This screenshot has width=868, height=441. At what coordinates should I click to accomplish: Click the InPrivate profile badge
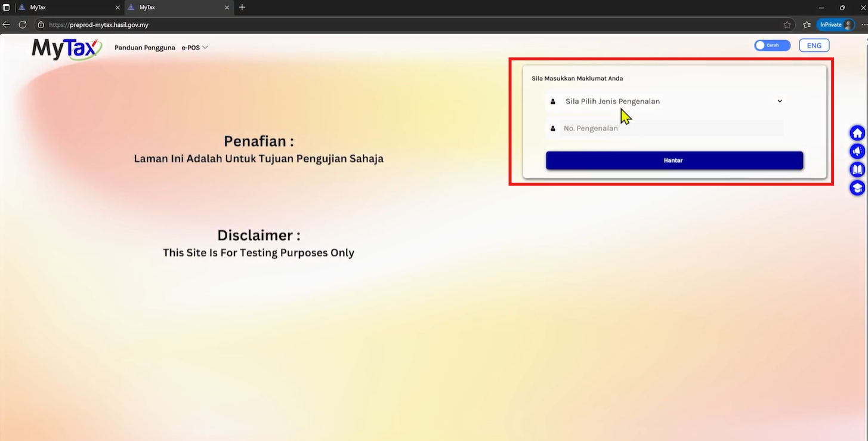tap(835, 24)
